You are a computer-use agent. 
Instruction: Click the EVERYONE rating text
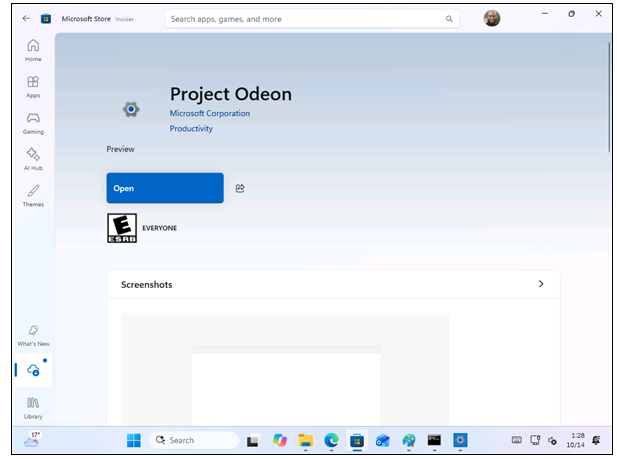point(159,228)
